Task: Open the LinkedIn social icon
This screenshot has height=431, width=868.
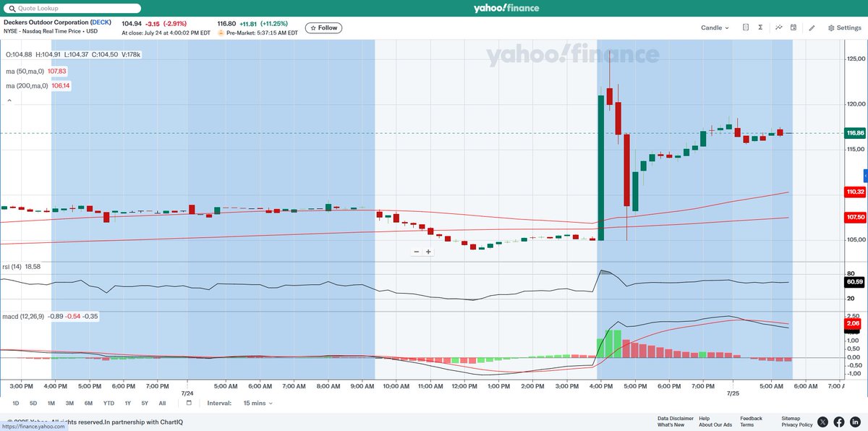Action: [x=855, y=422]
